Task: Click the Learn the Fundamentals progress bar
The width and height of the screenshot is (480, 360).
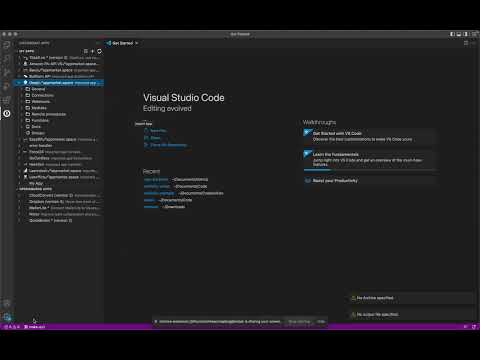Action: [370, 170]
